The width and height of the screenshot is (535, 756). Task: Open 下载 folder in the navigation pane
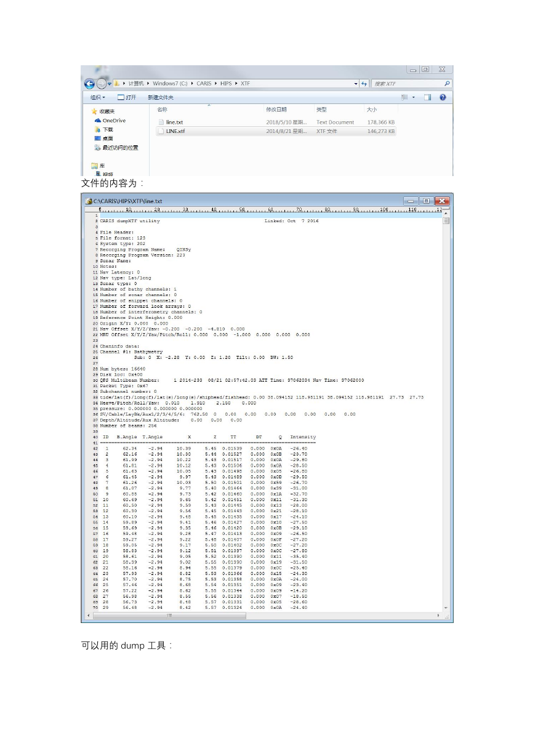(103, 130)
